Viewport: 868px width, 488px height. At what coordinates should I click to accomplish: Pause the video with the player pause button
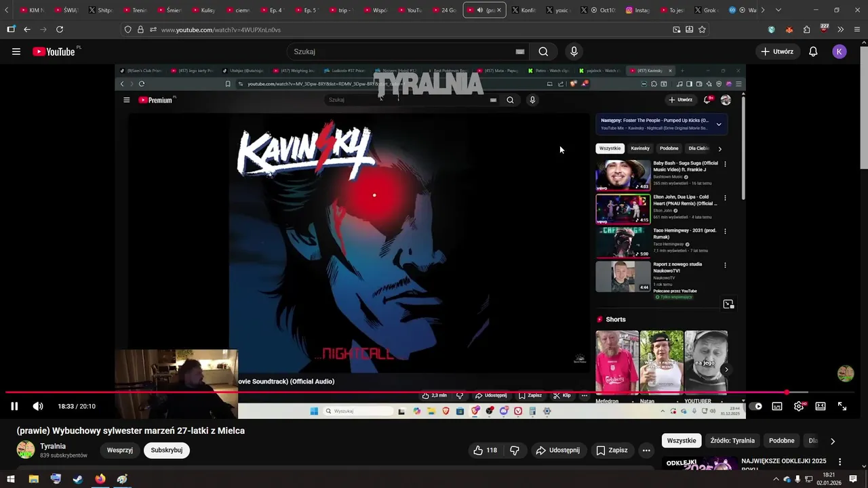[14, 406]
